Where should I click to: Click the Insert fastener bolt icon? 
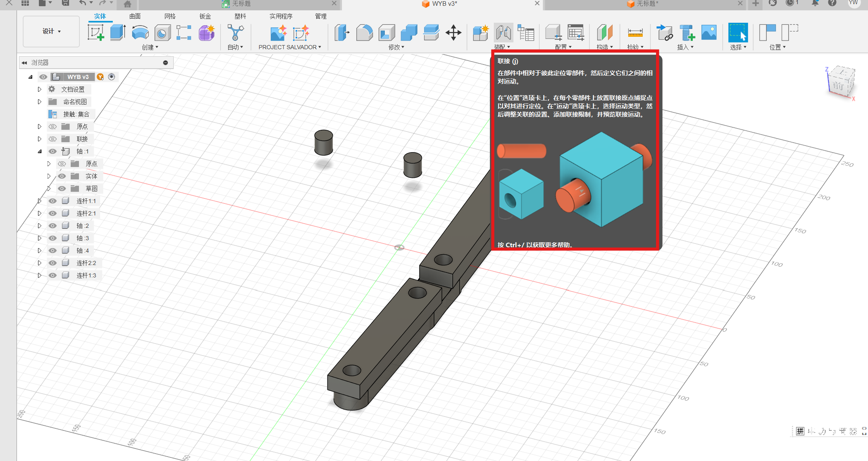[x=687, y=33]
